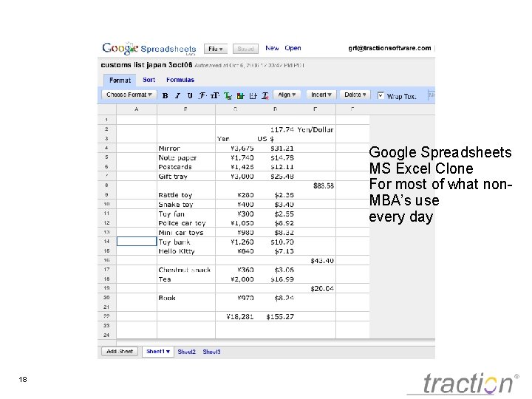This screenshot has height=399, width=532.
Task: Click the 'Yen/Dollar' label cell
Action: pyautogui.click(x=316, y=129)
